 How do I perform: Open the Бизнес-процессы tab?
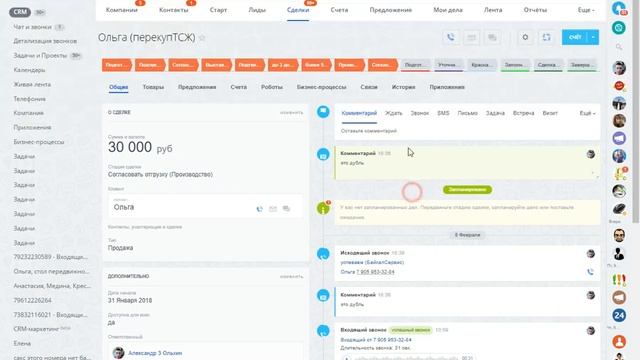tap(322, 87)
